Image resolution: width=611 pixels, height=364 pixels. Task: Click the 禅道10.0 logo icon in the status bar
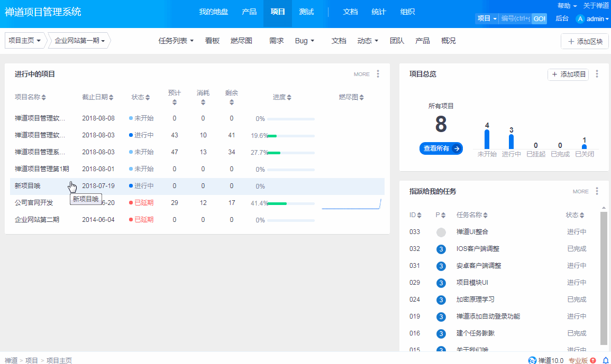(x=532, y=360)
